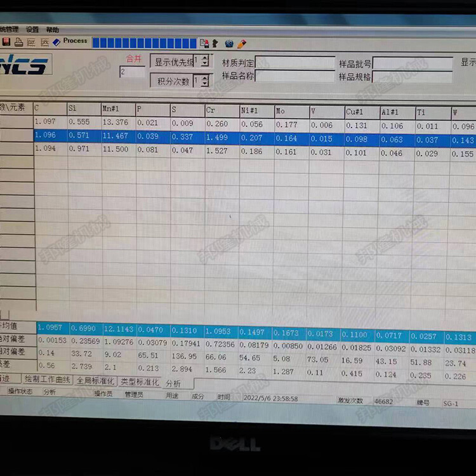The image size is (476, 476).
Task: Click the average value 12.1143
Action: 119,329
